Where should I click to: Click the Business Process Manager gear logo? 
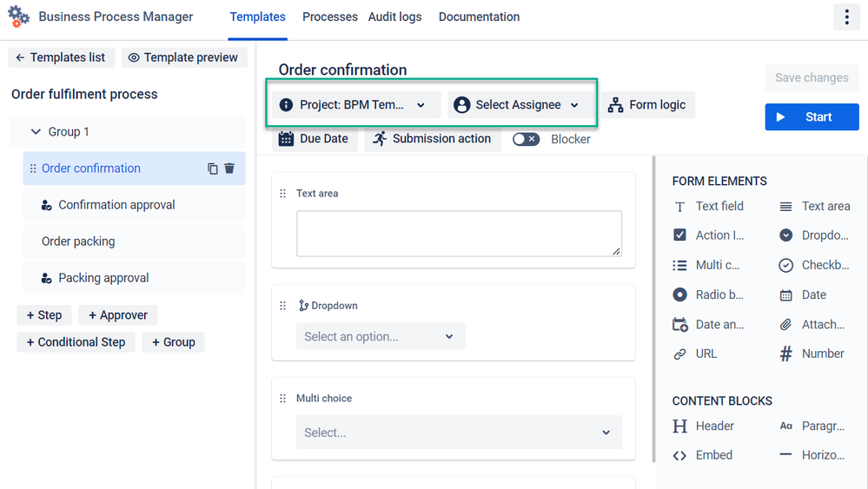tap(18, 17)
